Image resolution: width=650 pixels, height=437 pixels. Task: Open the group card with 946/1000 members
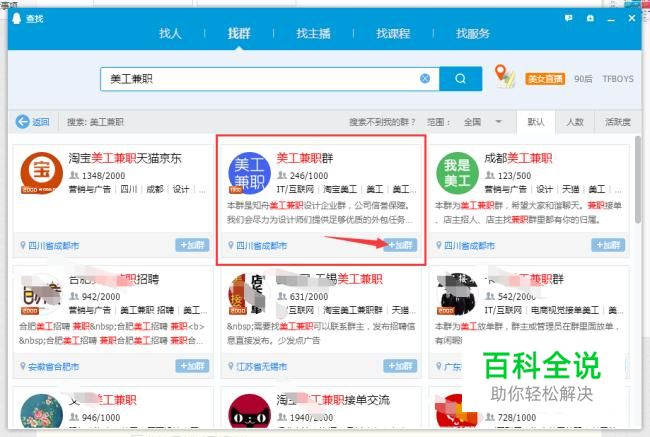[x=113, y=408]
